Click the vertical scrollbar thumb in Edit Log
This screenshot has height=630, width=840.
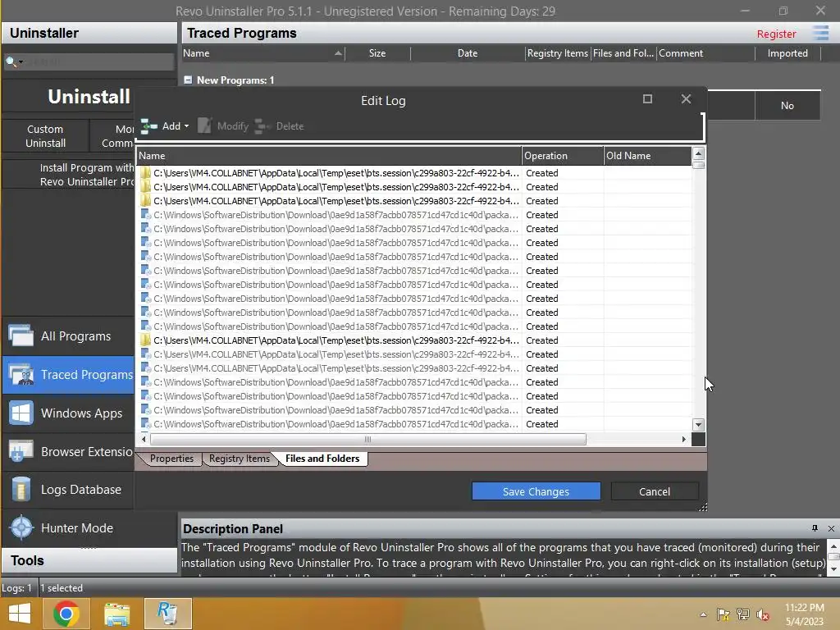(698, 165)
